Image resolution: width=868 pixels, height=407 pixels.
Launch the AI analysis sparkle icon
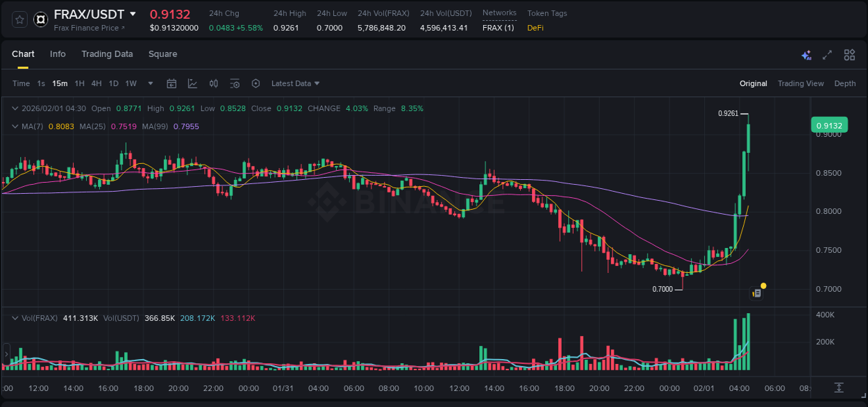(x=806, y=54)
